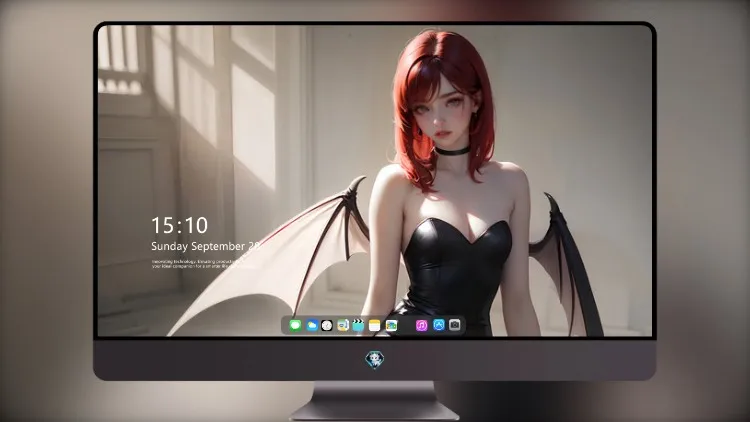Open the blue App Store icon
This screenshot has height=422, width=750.
pyautogui.click(x=439, y=325)
